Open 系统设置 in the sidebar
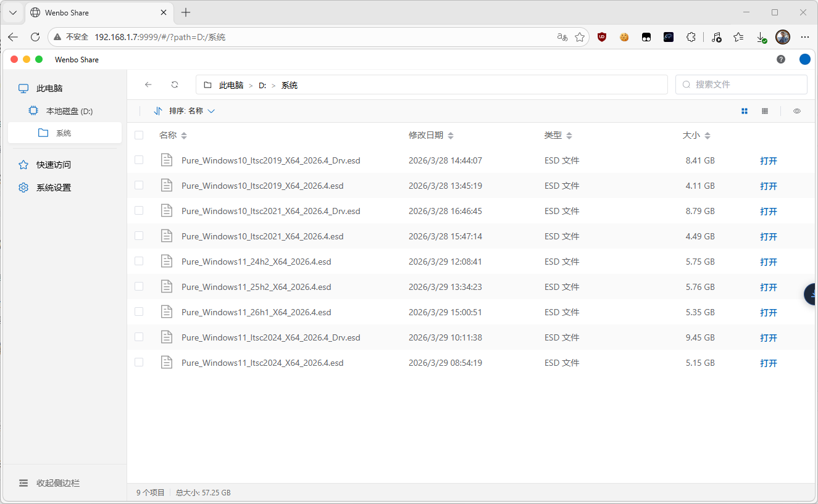This screenshot has width=818, height=504. (53, 188)
